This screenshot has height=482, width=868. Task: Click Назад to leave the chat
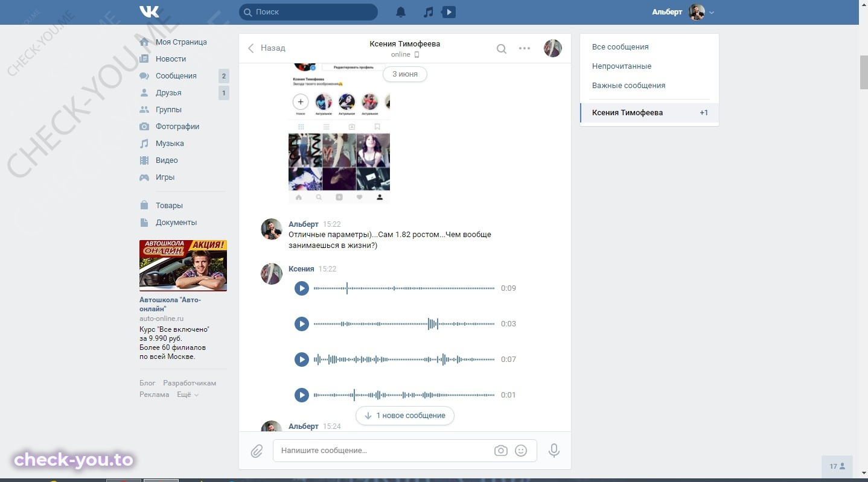click(x=266, y=48)
